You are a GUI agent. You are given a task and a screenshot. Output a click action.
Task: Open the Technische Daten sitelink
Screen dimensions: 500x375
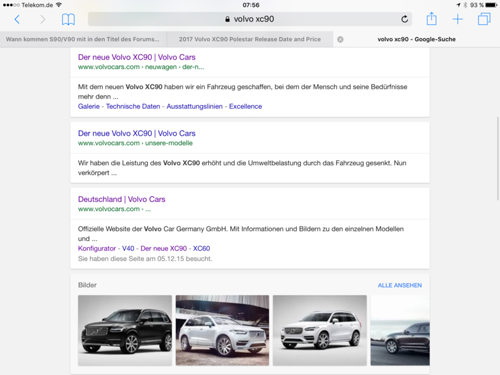click(133, 106)
